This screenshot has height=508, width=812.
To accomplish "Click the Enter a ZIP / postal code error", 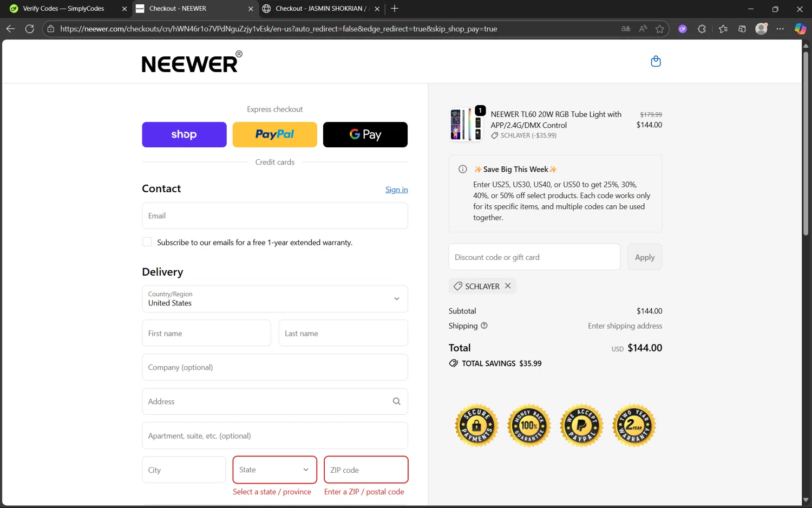I will [364, 492].
